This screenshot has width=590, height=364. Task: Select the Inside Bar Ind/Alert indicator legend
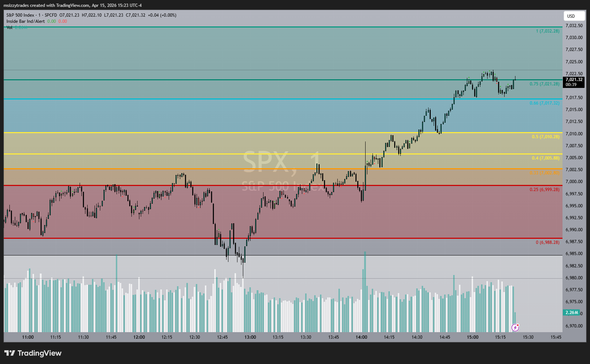tap(26, 21)
